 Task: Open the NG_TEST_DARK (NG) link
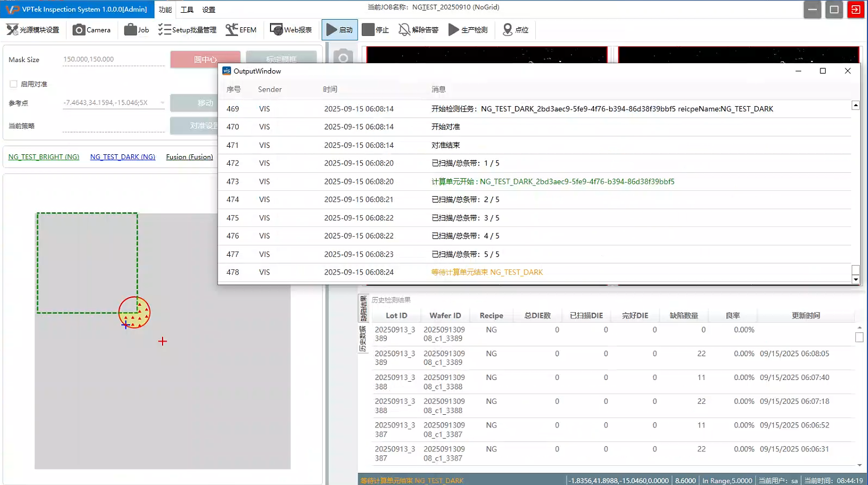click(123, 157)
